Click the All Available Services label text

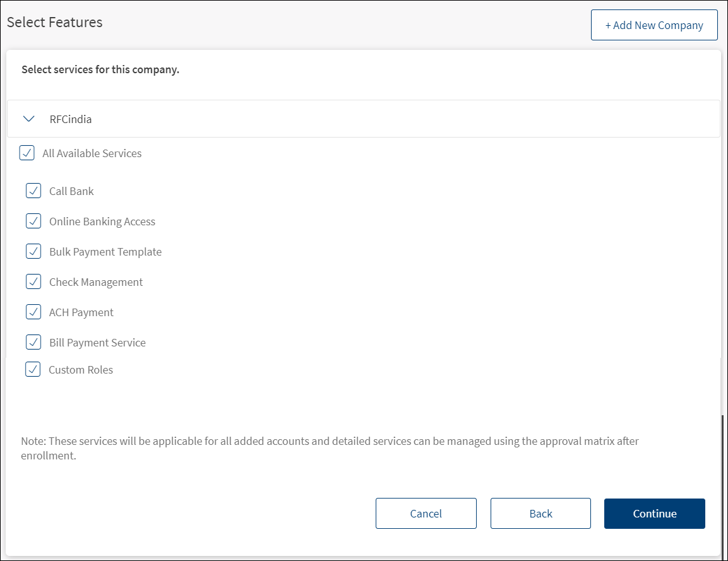coord(92,153)
